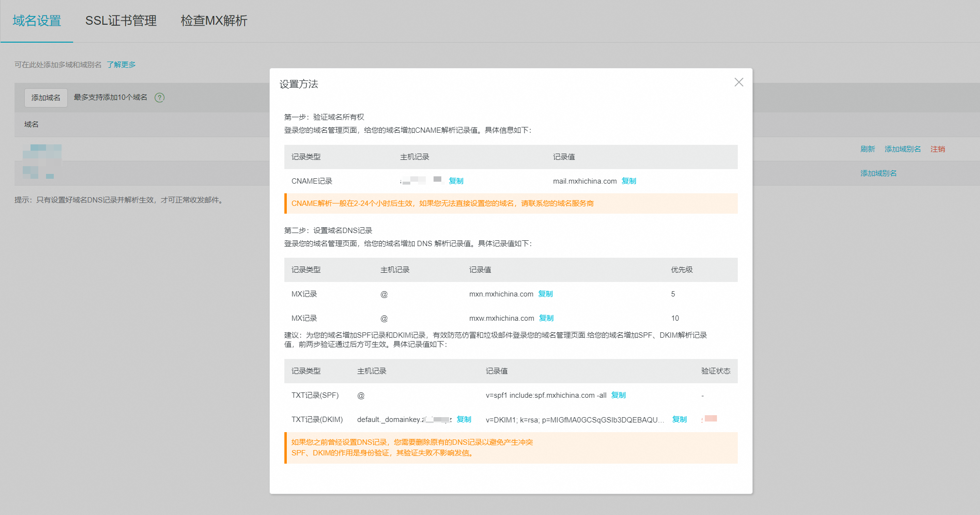Copy the DKIM record value
The image size is (980, 515).
pos(679,419)
